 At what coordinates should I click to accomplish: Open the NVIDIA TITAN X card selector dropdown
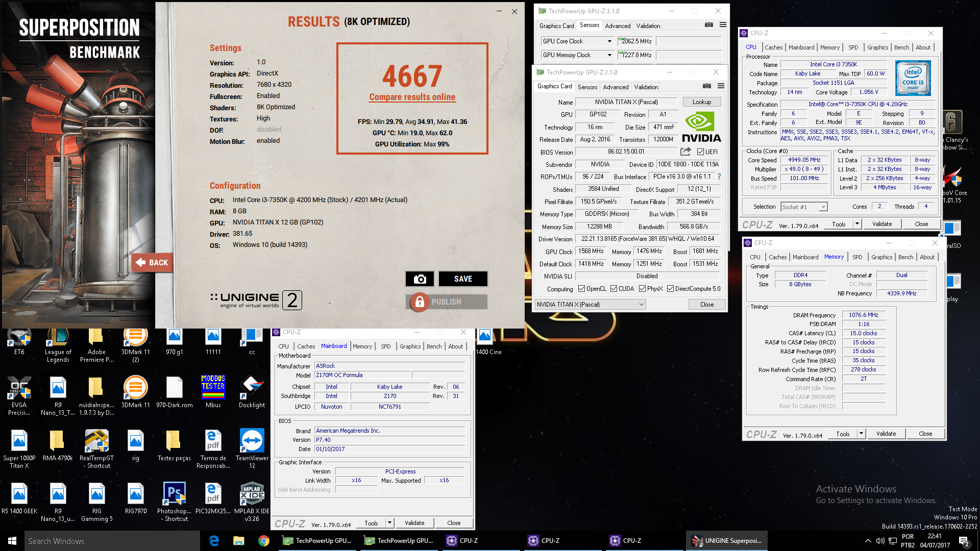pos(590,305)
